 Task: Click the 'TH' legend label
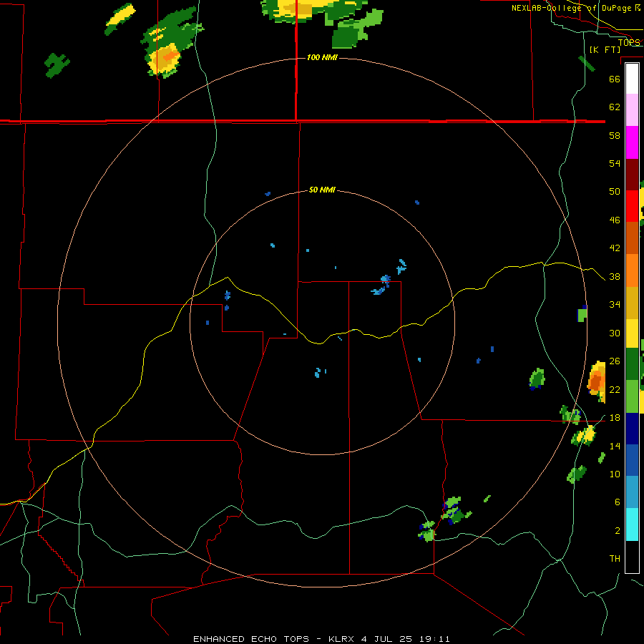pos(615,559)
